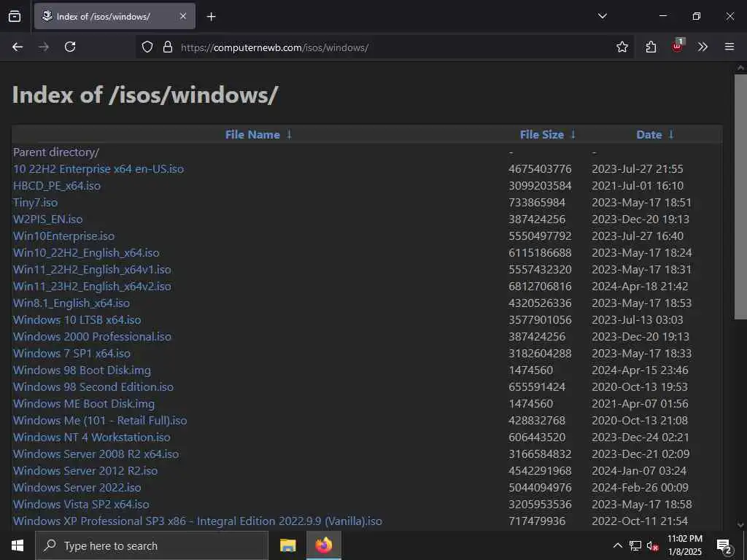Download Windows NT 4 Workstation.iso
The height and width of the screenshot is (560, 747).
91,437
